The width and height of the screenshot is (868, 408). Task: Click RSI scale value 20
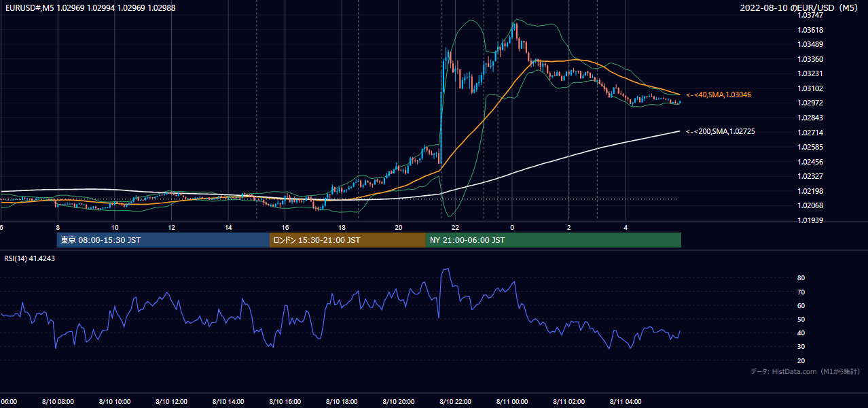click(801, 361)
